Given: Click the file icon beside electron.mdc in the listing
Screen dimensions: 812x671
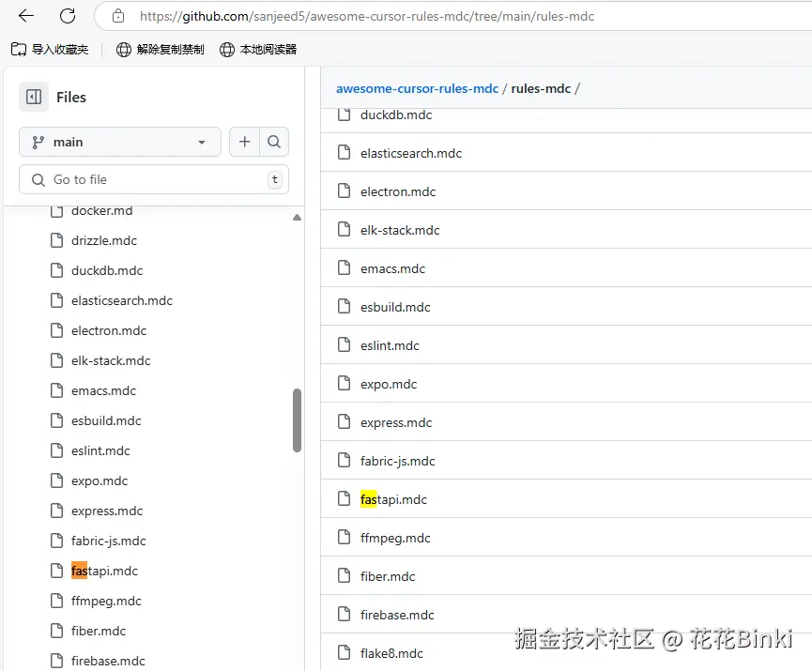Looking at the screenshot, I should [344, 191].
